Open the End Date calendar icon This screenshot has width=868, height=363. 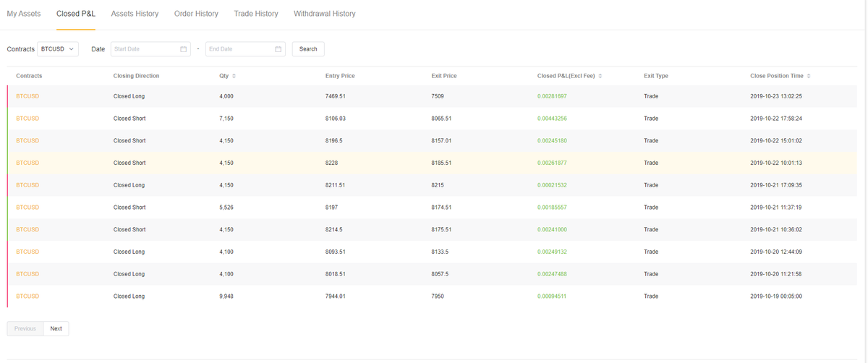pyautogui.click(x=278, y=49)
